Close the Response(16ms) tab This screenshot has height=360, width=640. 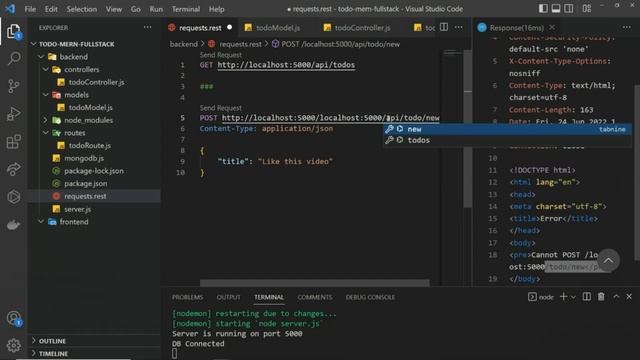pyautogui.click(x=552, y=27)
